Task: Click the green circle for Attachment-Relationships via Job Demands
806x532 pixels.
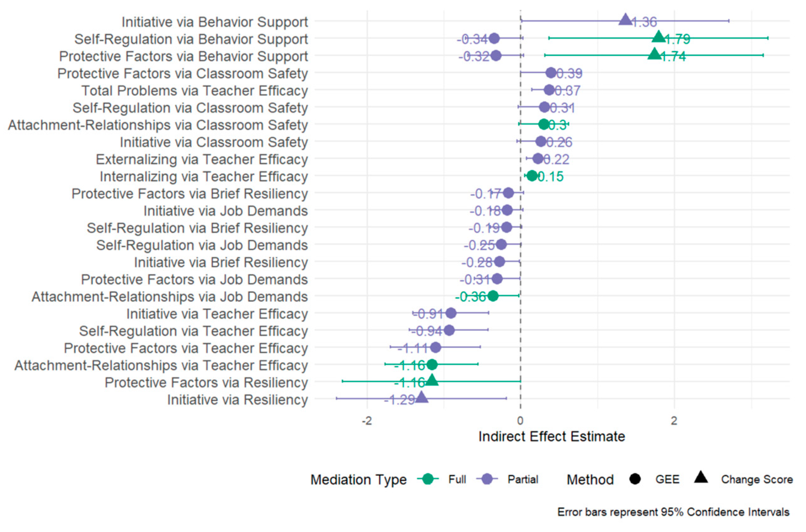Action: (493, 296)
